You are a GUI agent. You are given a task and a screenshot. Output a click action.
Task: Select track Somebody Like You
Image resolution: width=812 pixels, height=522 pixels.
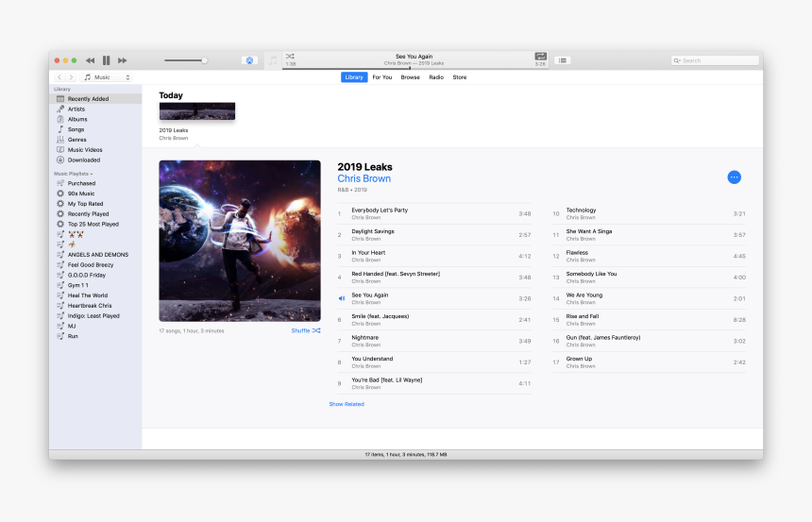coord(649,278)
